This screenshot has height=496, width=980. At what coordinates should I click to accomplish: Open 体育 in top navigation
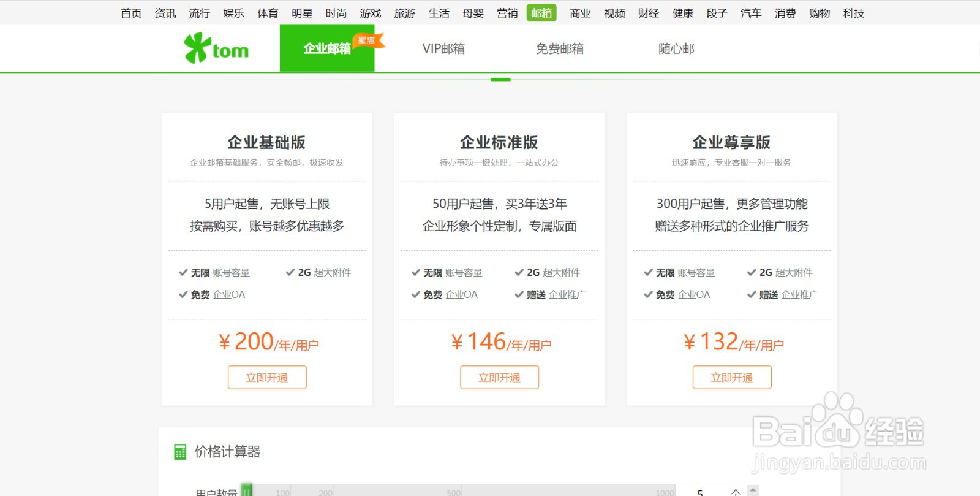tap(268, 13)
